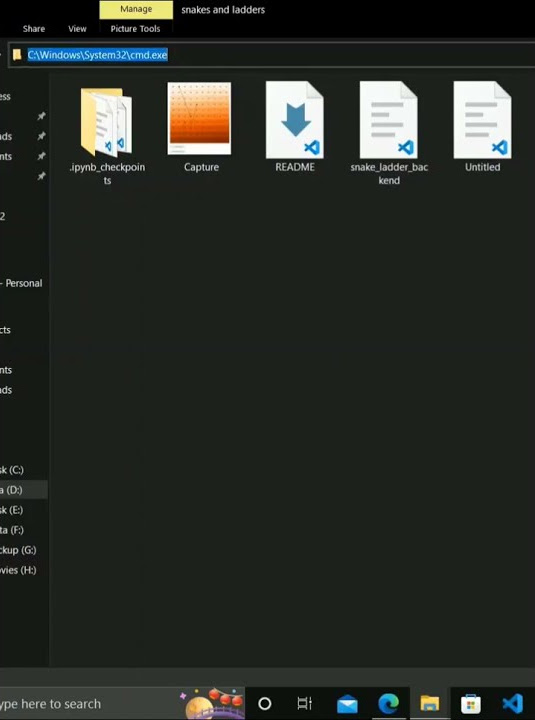535x720 pixels.
Task: Open Microsoft Store from taskbar
Action: coord(471,704)
